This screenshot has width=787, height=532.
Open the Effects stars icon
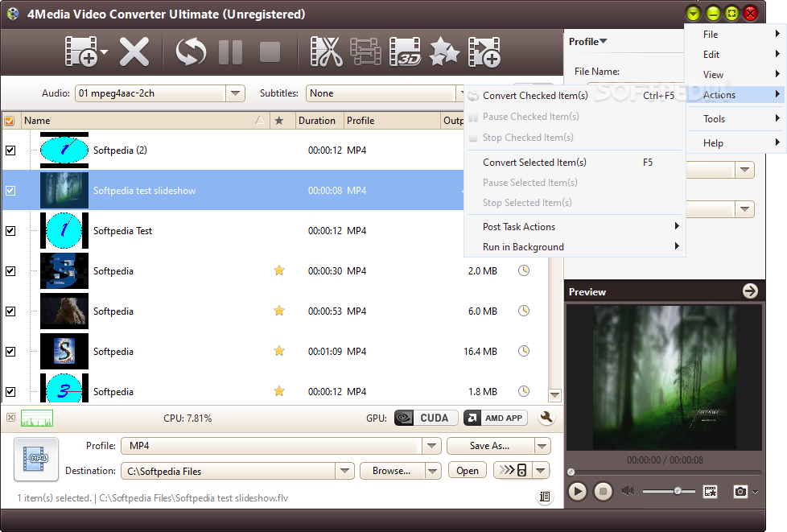tap(444, 52)
